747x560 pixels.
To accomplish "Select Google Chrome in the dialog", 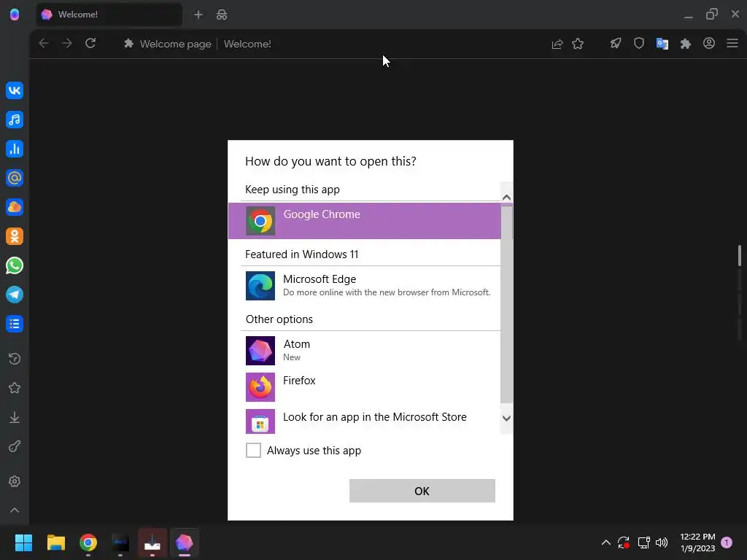I will coord(365,221).
